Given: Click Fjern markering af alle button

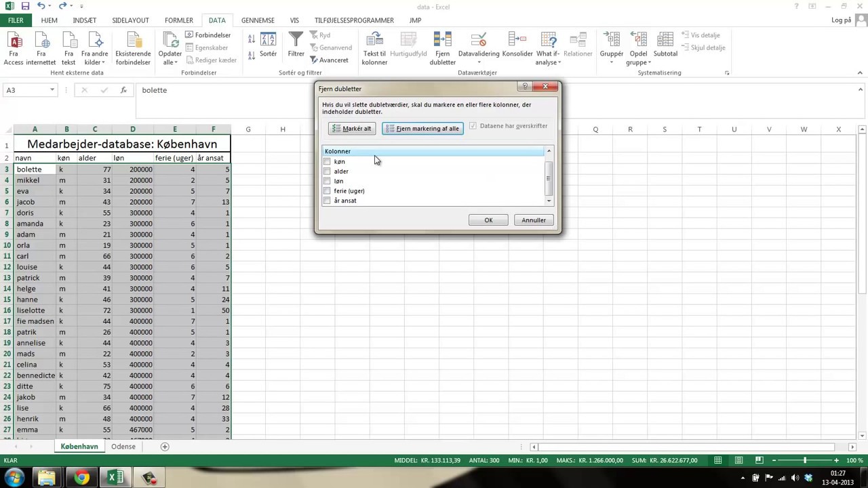Looking at the screenshot, I should [422, 129].
